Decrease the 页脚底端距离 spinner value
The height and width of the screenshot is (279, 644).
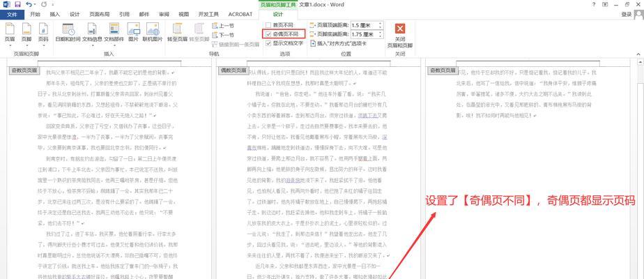point(381,36)
